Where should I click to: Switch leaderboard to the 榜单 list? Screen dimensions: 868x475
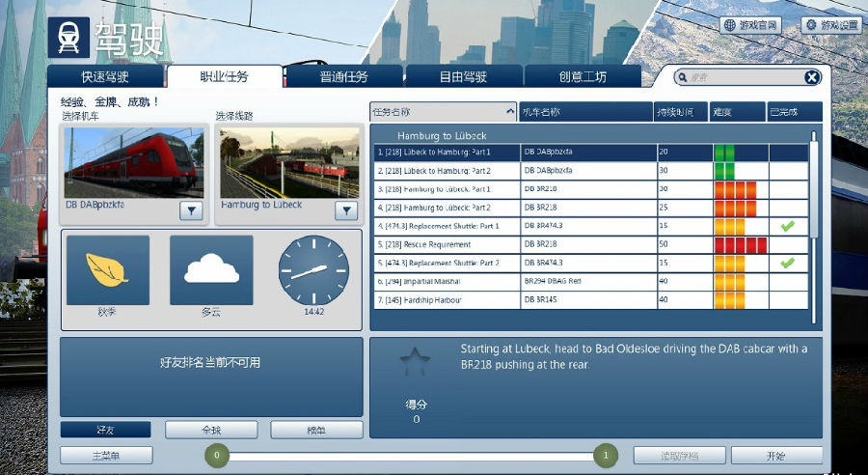coord(316,430)
